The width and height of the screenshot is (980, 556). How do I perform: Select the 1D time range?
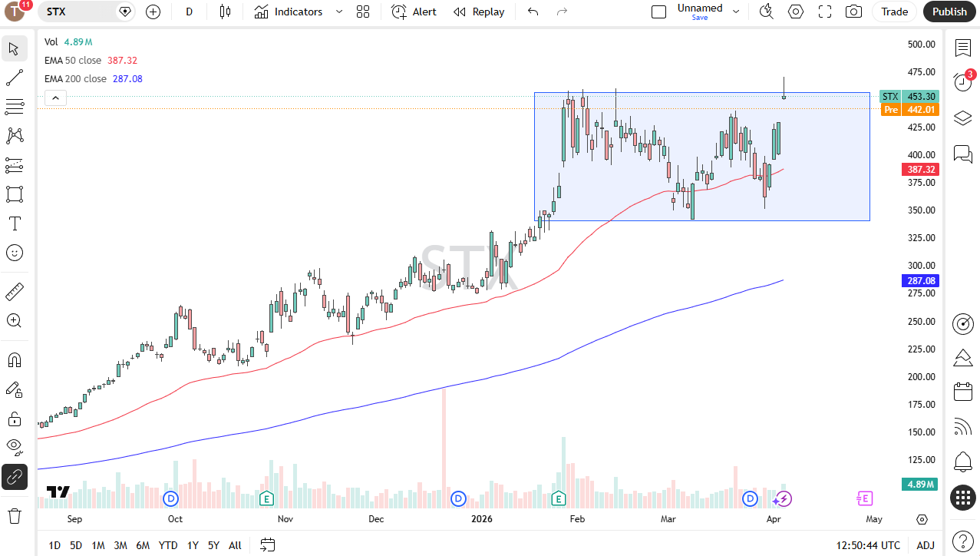point(54,545)
